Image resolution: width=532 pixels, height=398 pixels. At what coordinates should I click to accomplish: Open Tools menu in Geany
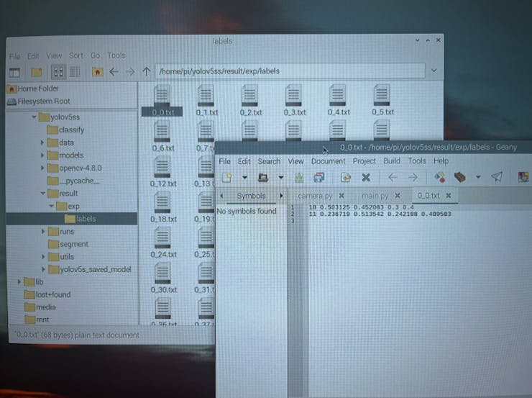417,160
